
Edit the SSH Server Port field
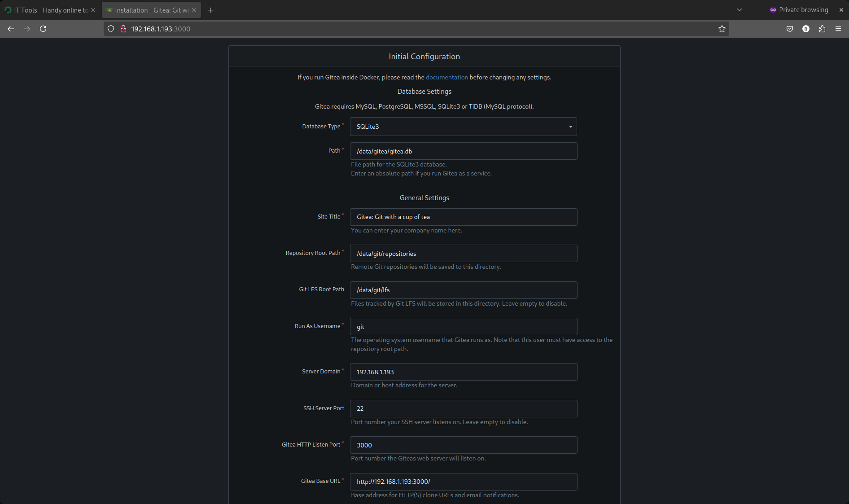pos(463,408)
